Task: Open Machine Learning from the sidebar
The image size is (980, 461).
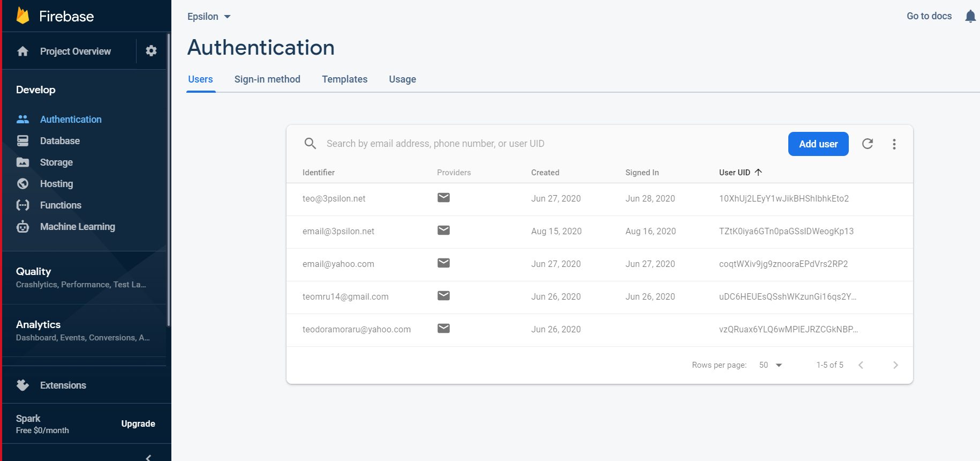Action: click(77, 227)
